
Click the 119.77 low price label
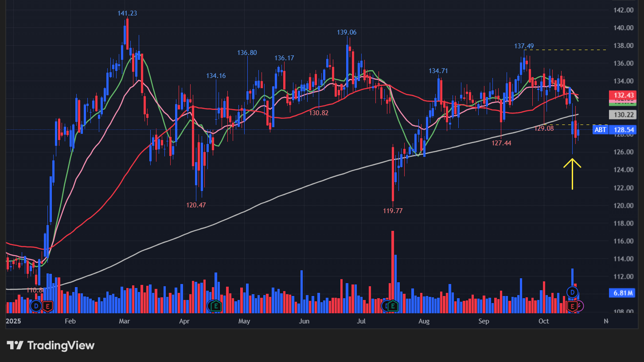click(x=393, y=211)
